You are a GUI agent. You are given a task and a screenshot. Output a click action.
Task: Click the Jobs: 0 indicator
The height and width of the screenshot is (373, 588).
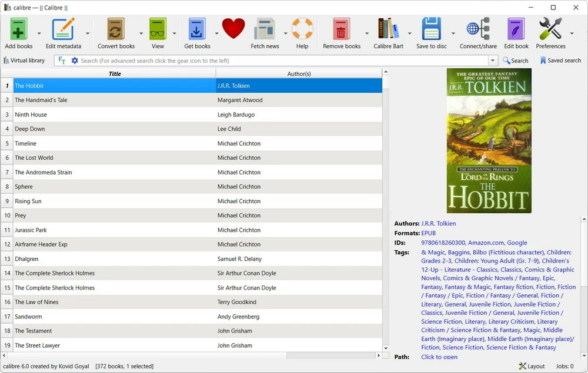[564, 367]
